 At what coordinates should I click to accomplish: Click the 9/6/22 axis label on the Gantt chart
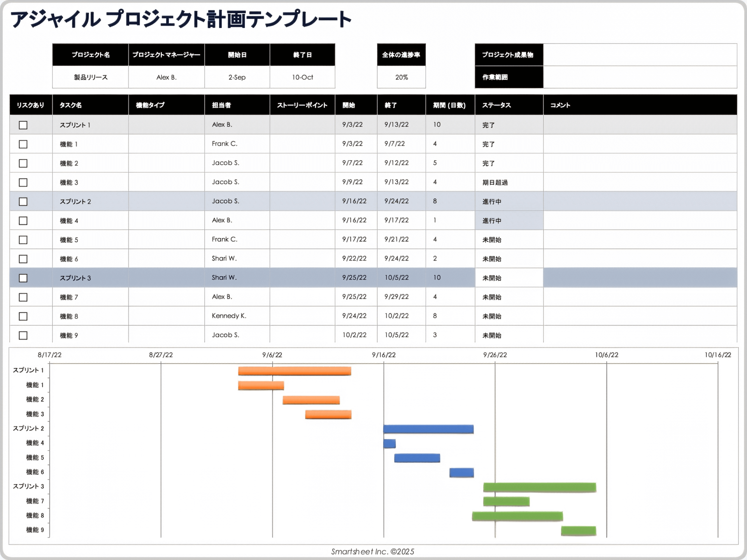[272, 355]
